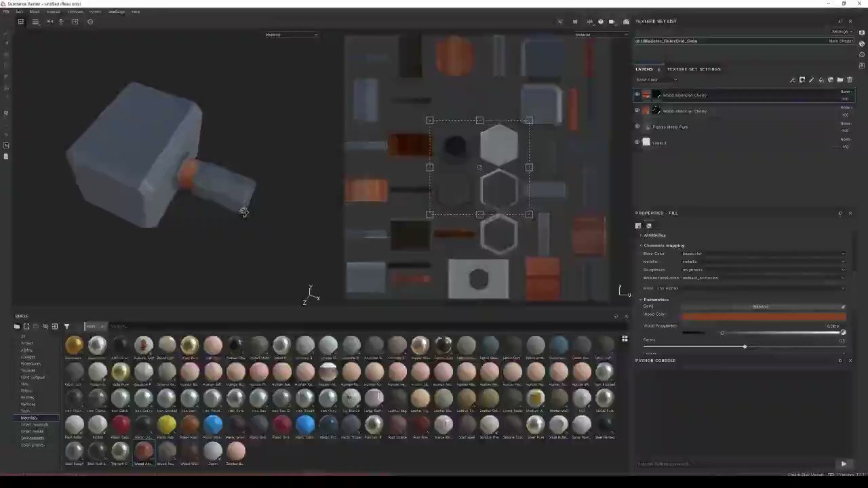
Task: Delete the selected layer with the trash icon
Action: 850,79
